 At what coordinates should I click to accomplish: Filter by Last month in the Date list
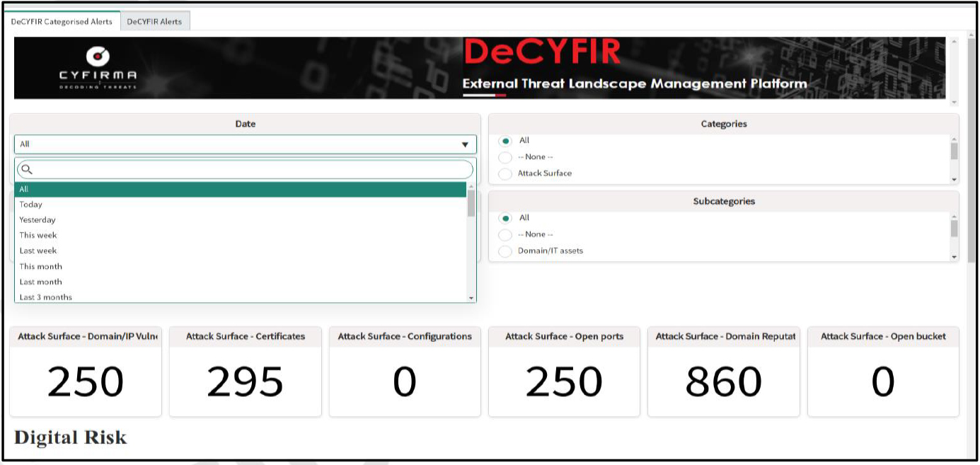[x=241, y=282]
